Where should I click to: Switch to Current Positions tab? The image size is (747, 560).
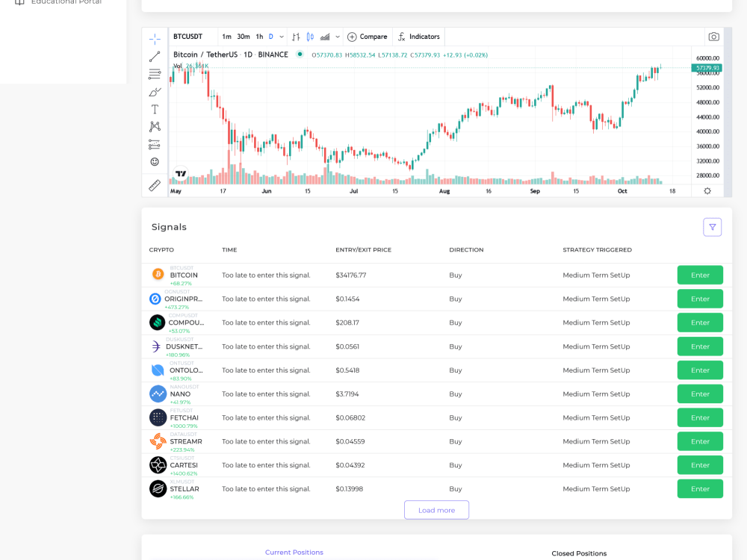pos(294,553)
